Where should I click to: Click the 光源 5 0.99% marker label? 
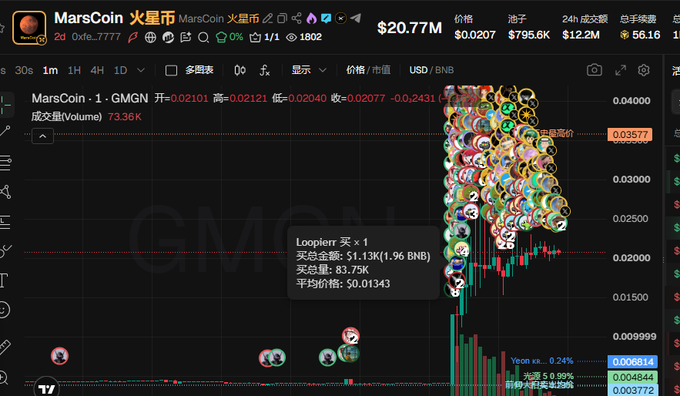[548, 376]
